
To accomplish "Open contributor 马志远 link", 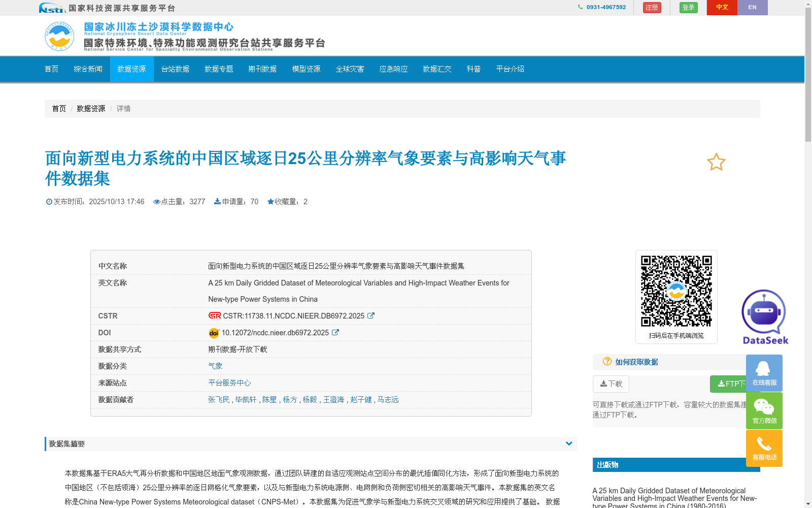I will pos(388,400).
